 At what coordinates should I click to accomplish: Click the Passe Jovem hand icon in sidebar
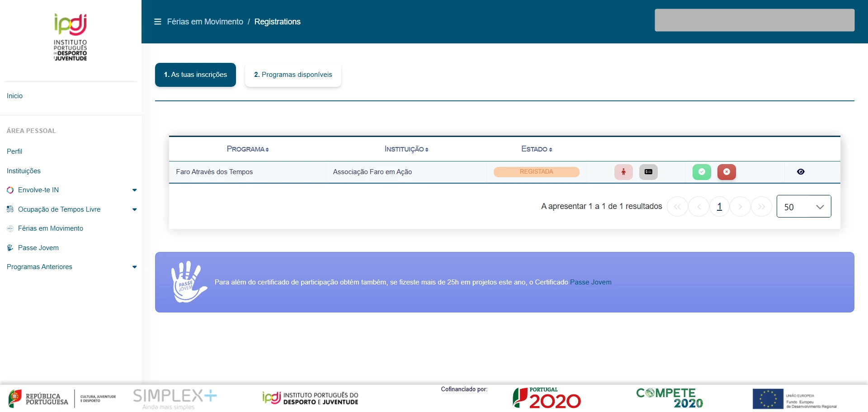(10, 247)
